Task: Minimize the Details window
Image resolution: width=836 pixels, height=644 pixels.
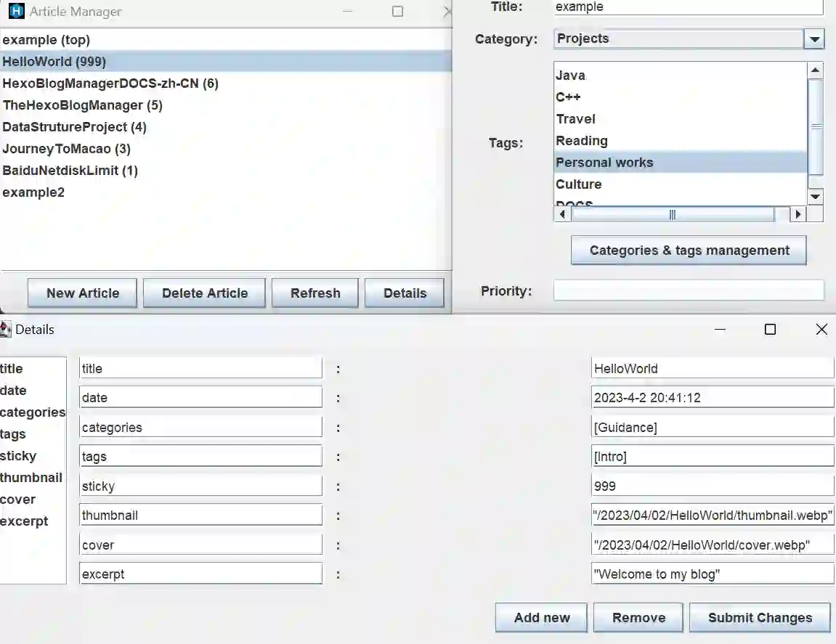Action: pos(720,330)
